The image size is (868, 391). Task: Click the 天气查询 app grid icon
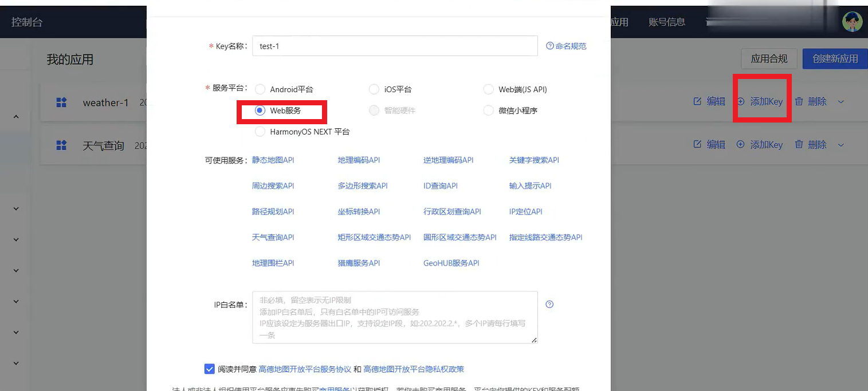click(61, 145)
